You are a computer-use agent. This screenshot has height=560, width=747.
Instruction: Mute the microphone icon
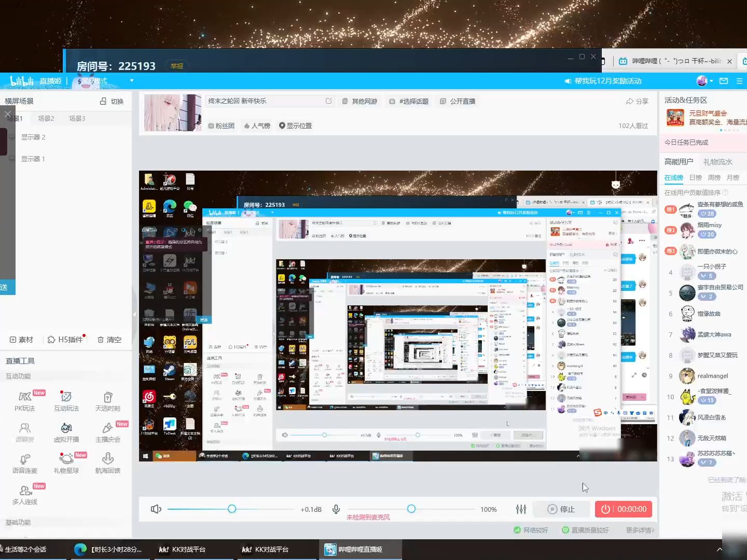[336, 509]
